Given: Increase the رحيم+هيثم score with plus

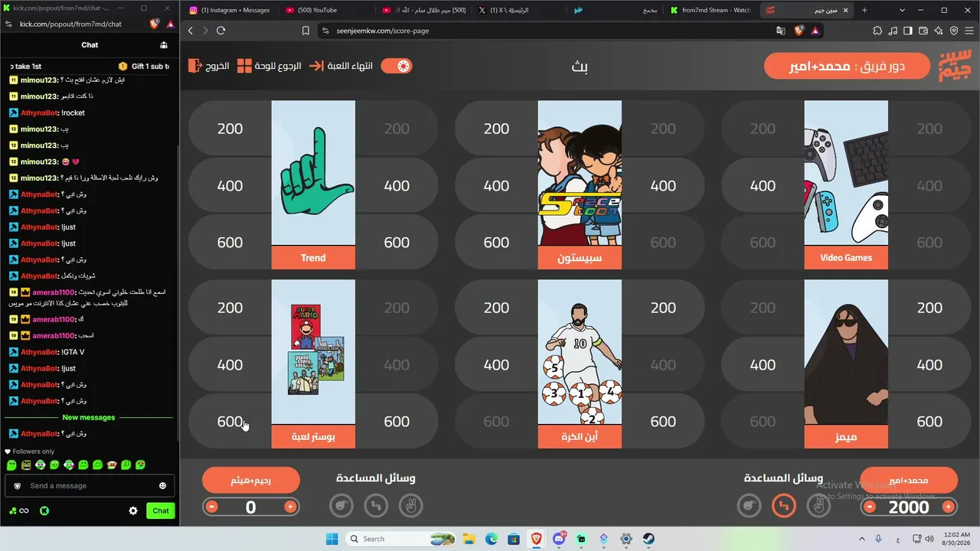Looking at the screenshot, I should click(290, 507).
